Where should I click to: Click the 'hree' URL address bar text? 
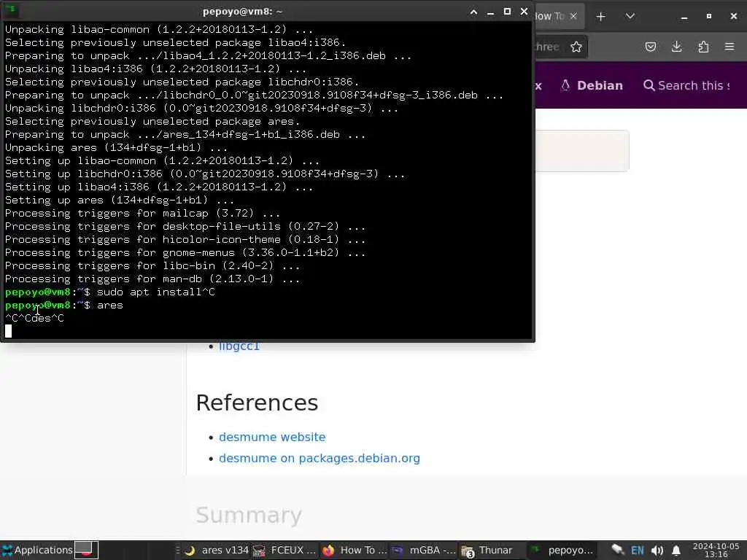[547, 47]
